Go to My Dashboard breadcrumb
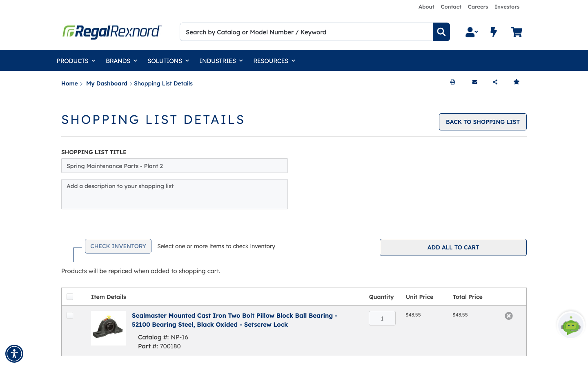The height and width of the screenshot is (368, 588). (x=107, y=83)
